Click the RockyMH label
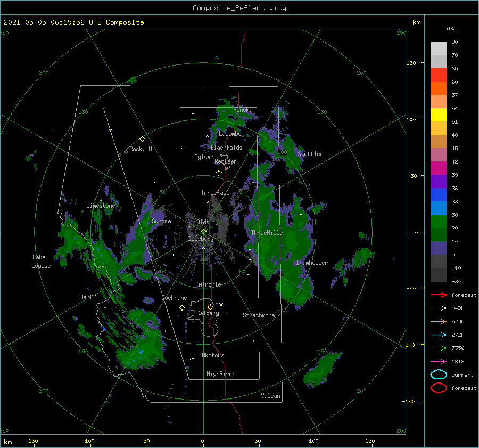 pos(141,149)
